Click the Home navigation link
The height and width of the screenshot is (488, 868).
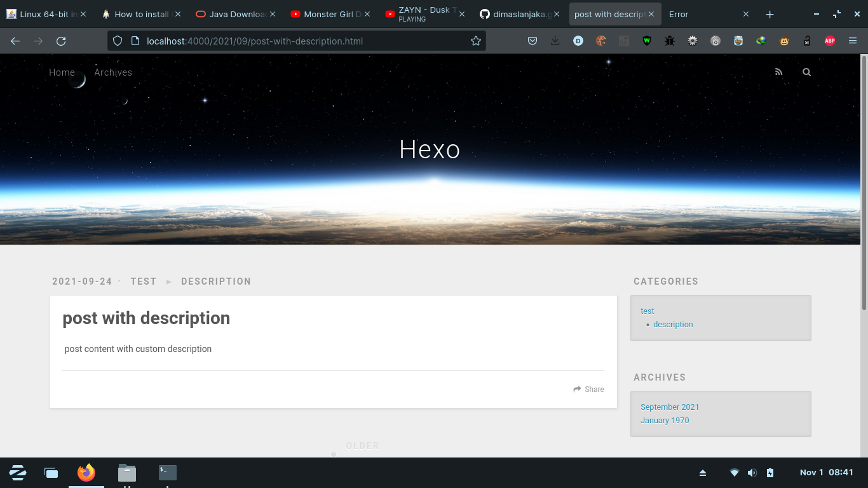pos(62,72)
